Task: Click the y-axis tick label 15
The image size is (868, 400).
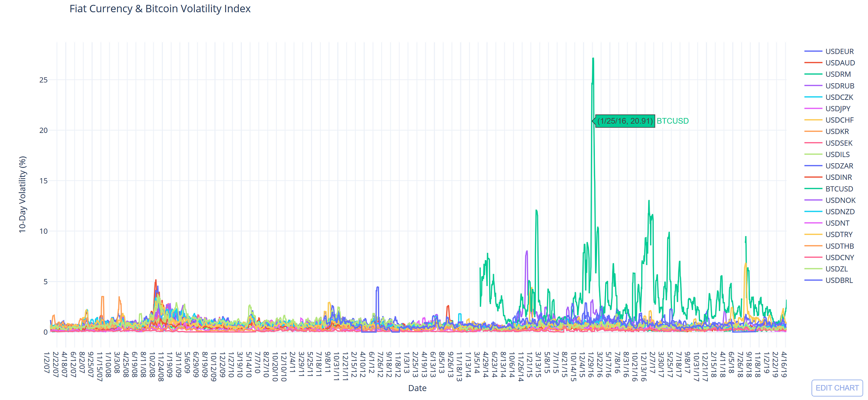Action: pos(43,180)
